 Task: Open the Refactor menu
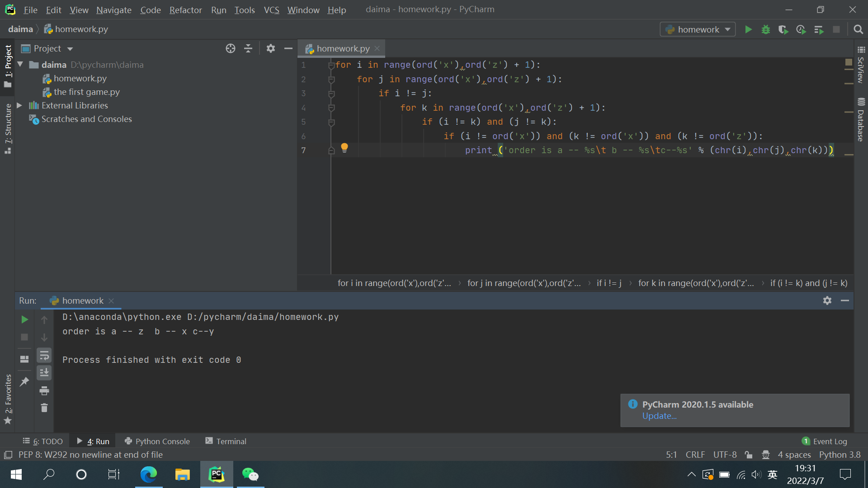(185, 10)
